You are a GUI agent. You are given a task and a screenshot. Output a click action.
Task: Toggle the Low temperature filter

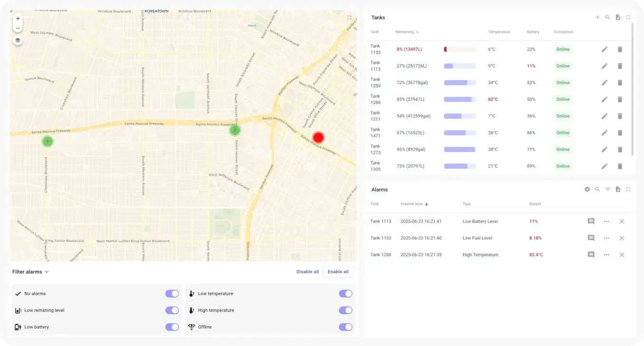pyautogui.click(x=346, y=294)
